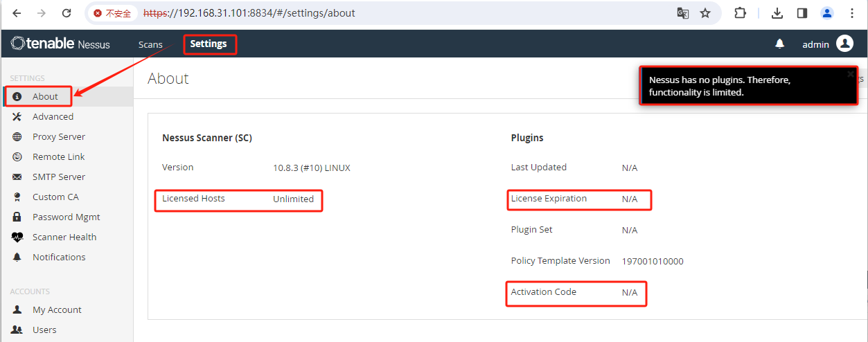Screen dimensions: 868x342
Task: Click the Password Mgmt lock icon
Action: 17,217
